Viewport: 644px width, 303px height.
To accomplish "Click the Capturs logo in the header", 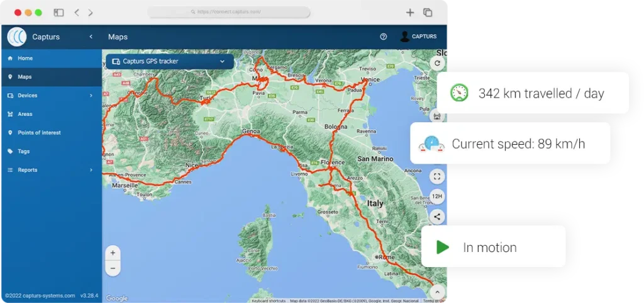I will [x=17, y=37].
